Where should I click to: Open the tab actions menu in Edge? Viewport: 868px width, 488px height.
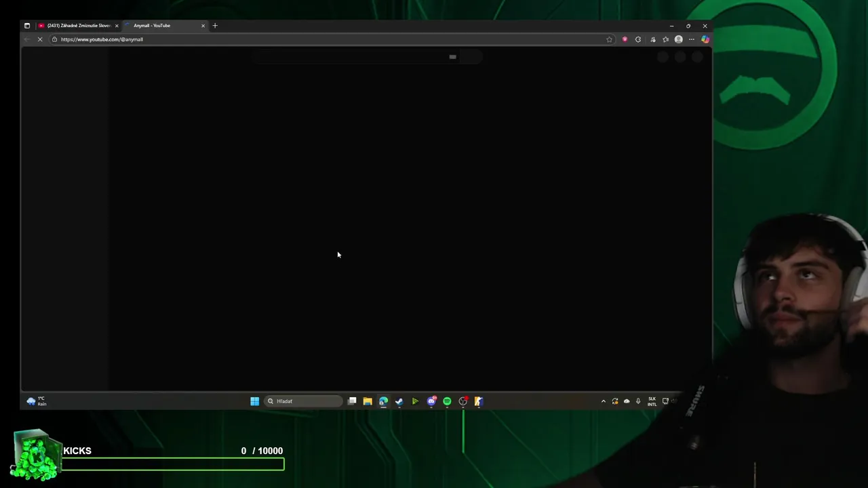pyautogui.click(x=27, y=26)
